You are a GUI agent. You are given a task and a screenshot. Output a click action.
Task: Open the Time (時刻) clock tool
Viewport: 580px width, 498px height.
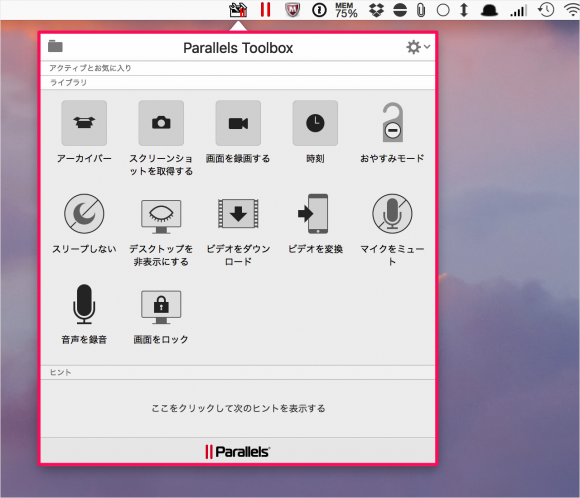315,123
